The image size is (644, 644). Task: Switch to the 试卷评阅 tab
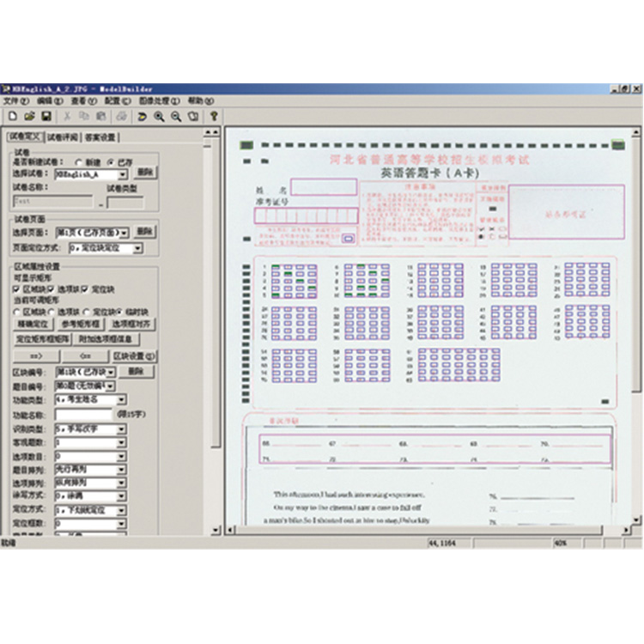pyautogui.click(x=63, y=137)
